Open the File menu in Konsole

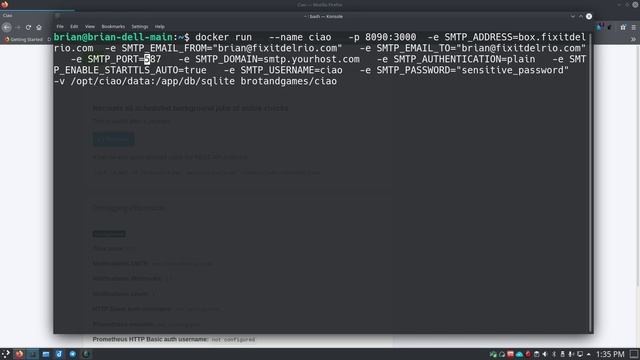point(60,27)
